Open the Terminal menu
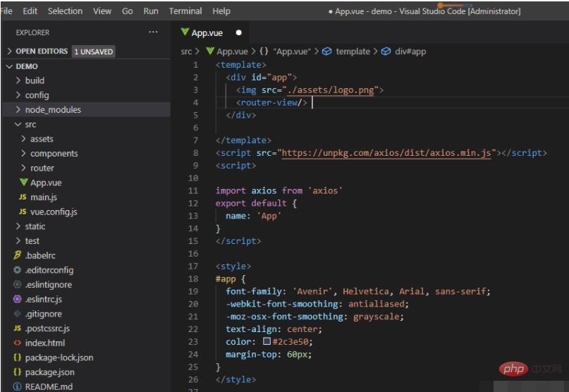 (x=185, y=11)
